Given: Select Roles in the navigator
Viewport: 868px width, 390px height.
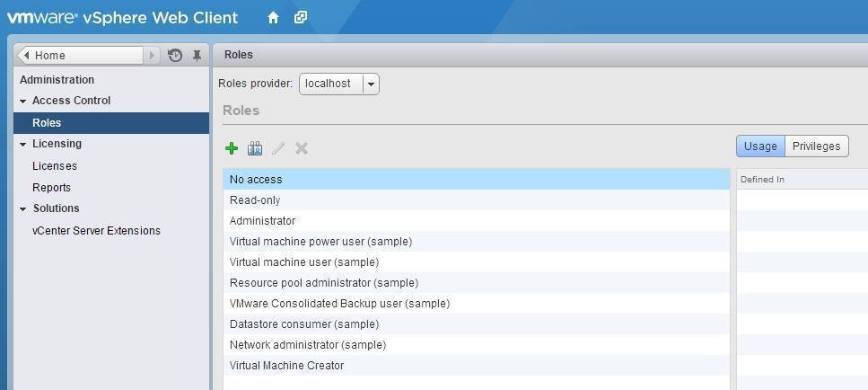Looking at the screenshot, I should tap(111, 123).
